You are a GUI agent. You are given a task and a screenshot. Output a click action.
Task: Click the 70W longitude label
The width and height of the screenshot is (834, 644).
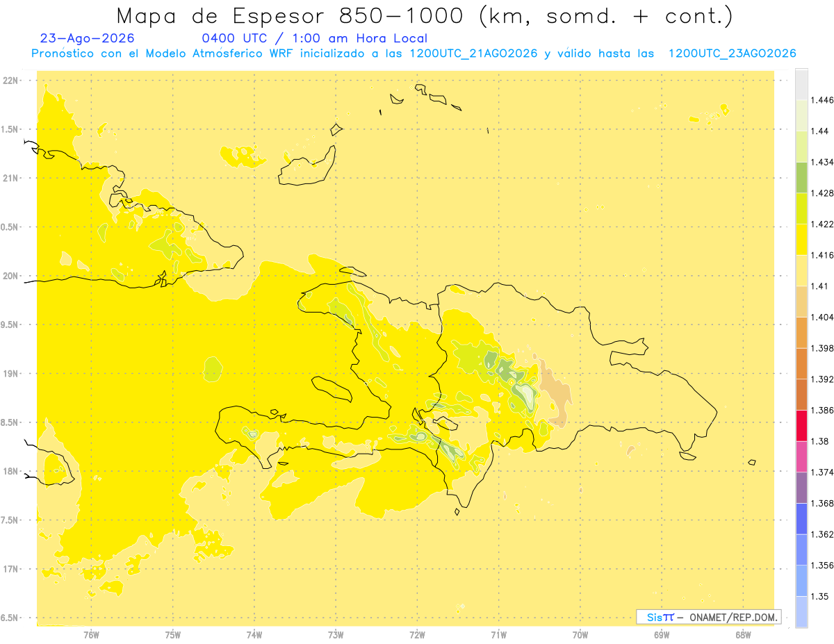pyautogui.click(x=580, y=635)
